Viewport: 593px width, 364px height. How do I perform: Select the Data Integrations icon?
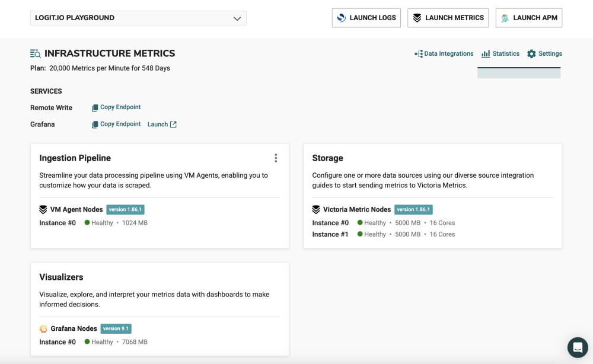point(417,53)
